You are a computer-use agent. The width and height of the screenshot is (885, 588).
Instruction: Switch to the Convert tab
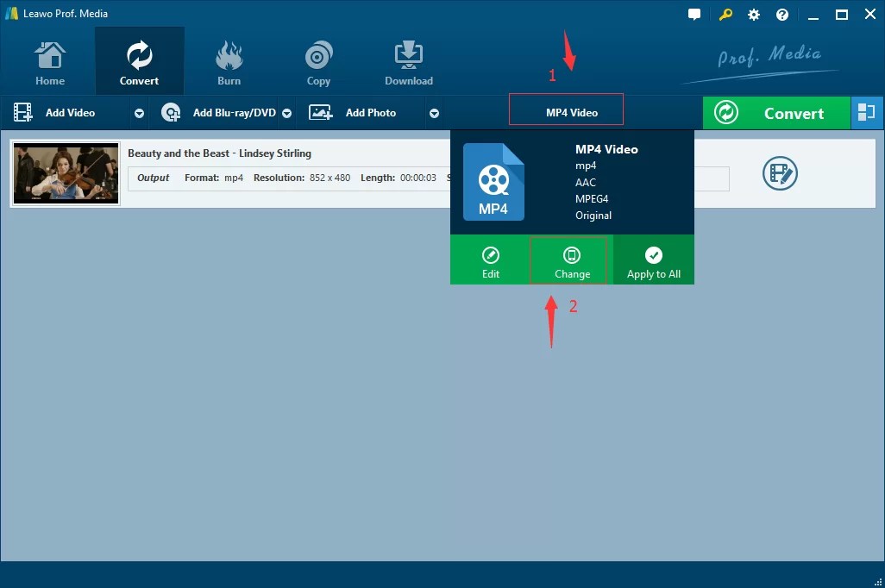[x=139, y=60]
